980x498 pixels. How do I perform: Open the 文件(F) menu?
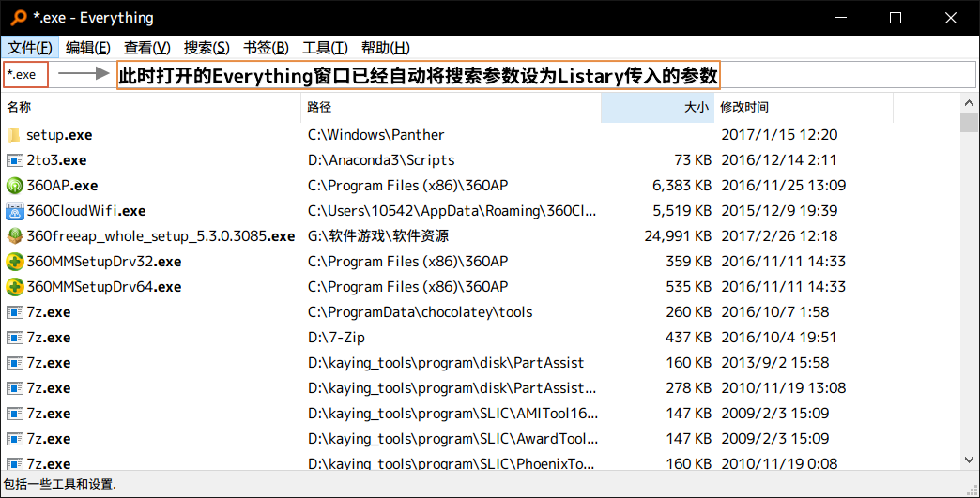30,48
